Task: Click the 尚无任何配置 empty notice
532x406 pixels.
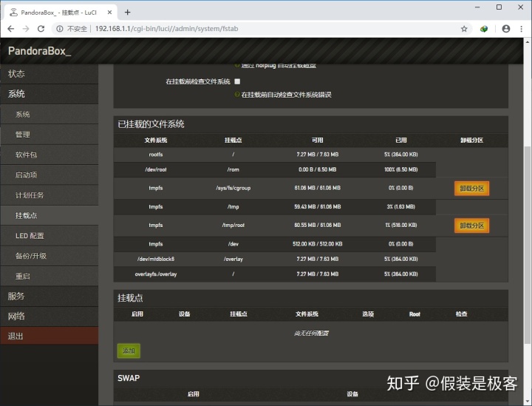Action: (x=311, y=334)
